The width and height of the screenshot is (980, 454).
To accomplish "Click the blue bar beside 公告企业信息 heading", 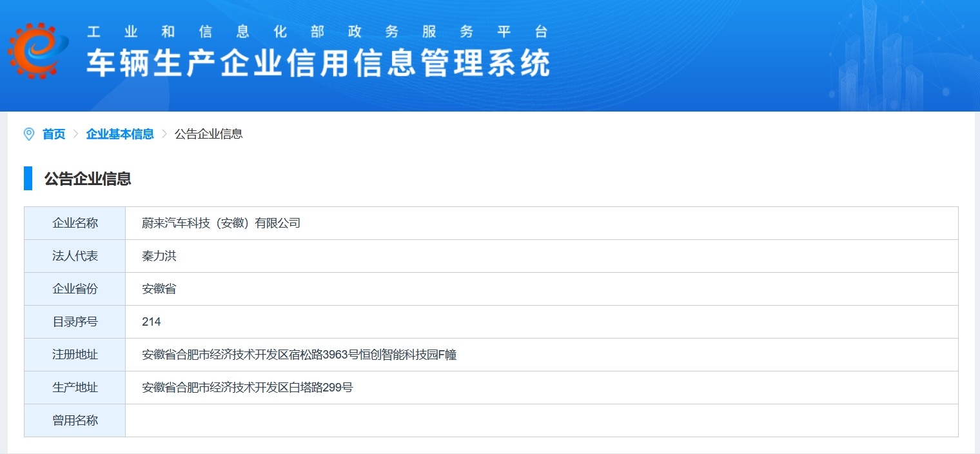I will click(28, 179).
